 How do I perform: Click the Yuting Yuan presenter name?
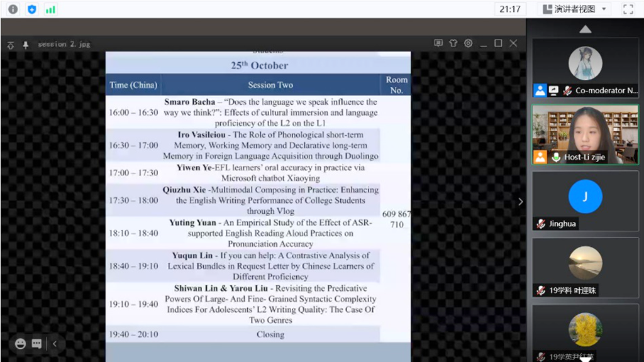tap(192, 222)
